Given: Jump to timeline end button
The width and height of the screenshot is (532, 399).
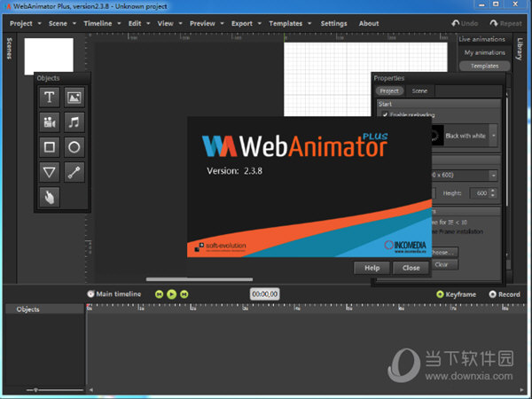Looking at the screenshot, I should 184,294.
